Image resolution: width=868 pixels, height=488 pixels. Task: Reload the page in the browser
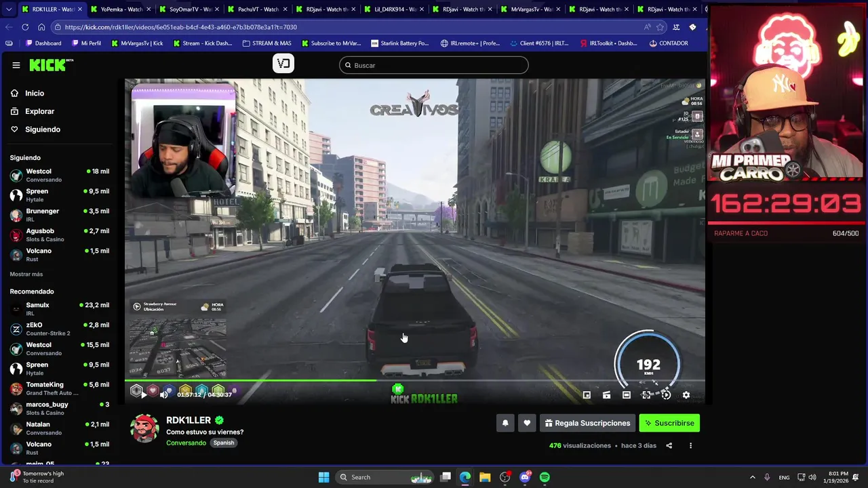pos(25,27)
